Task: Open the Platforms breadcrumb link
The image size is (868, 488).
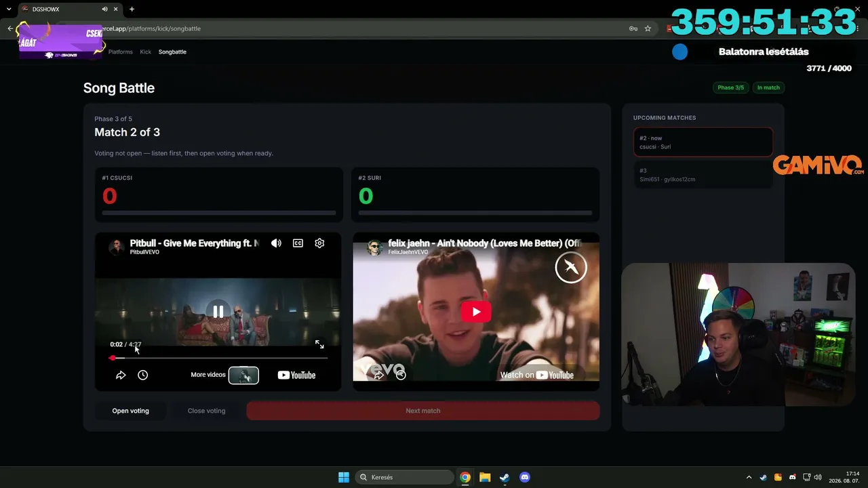Action: tap(121, 52)
